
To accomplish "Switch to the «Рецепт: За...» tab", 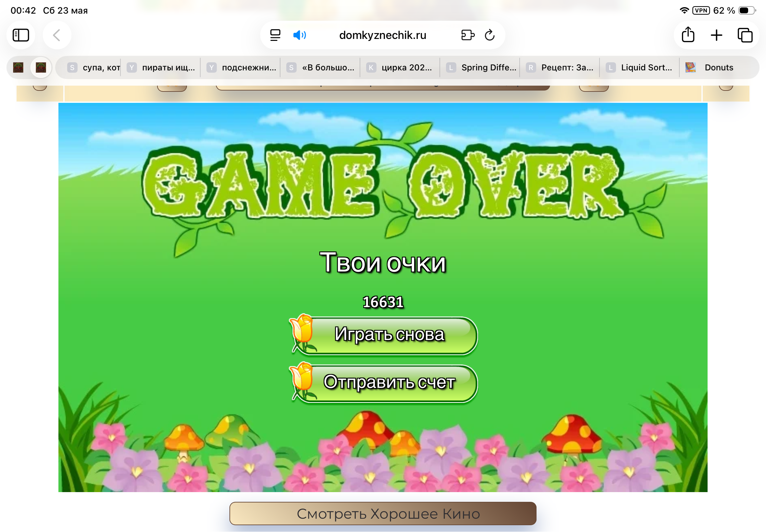I will click(560, 67).
